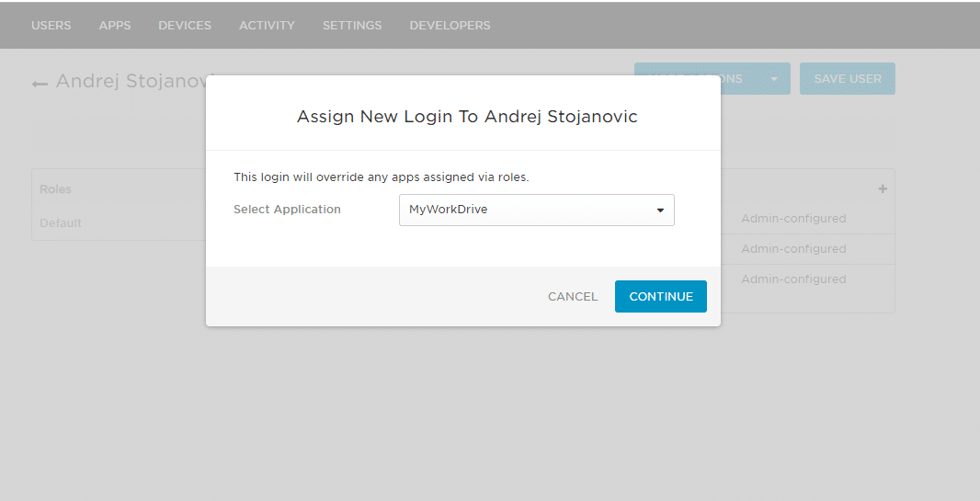Click the middle Admin-configured app row
980x501 pixels.
[x=793, y=249]
